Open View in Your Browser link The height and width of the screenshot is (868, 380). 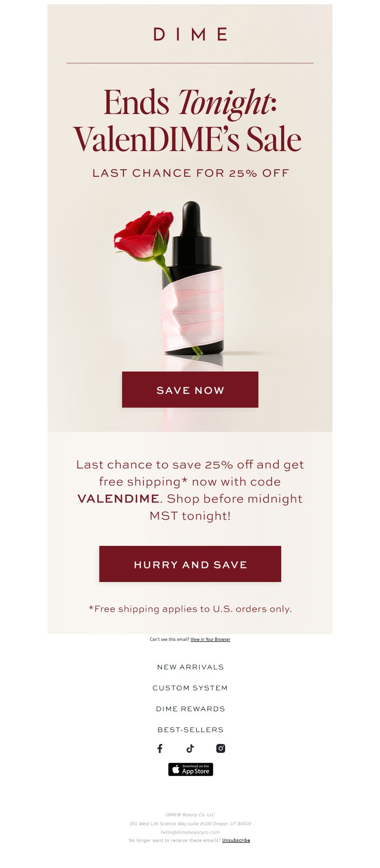click(210, 639)
